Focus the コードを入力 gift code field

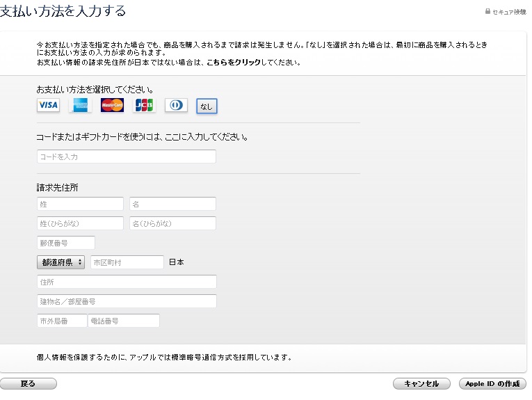tap(126, 157)
